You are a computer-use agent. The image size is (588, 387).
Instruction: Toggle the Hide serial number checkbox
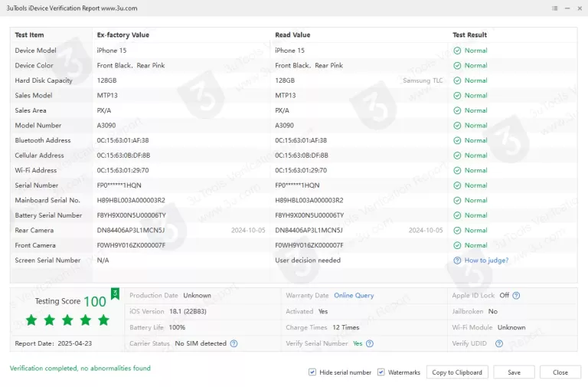tap(312, 372)
